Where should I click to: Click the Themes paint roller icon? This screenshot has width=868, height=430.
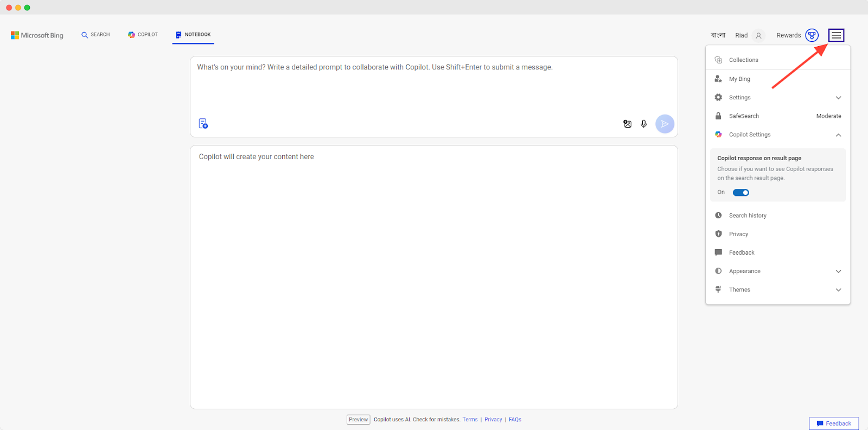point(718,289)
